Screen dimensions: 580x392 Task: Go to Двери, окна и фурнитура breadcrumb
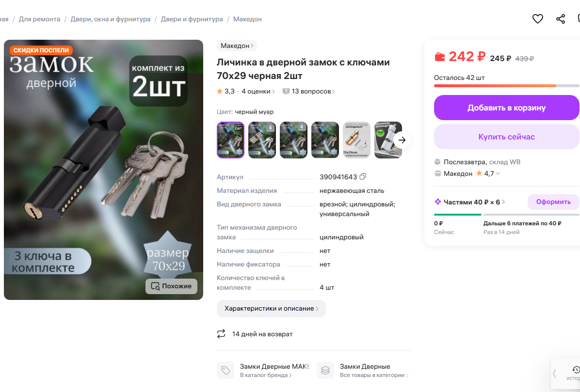click(110, 19)
